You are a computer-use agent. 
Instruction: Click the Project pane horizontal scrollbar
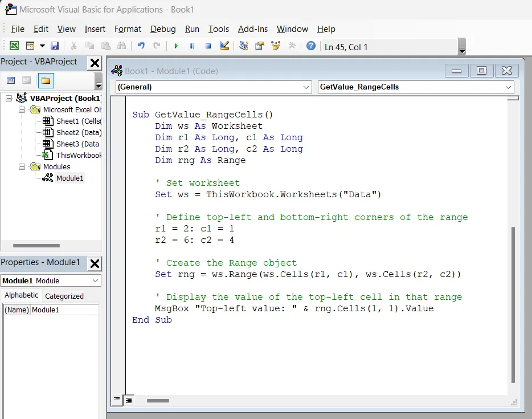[36, 246]
